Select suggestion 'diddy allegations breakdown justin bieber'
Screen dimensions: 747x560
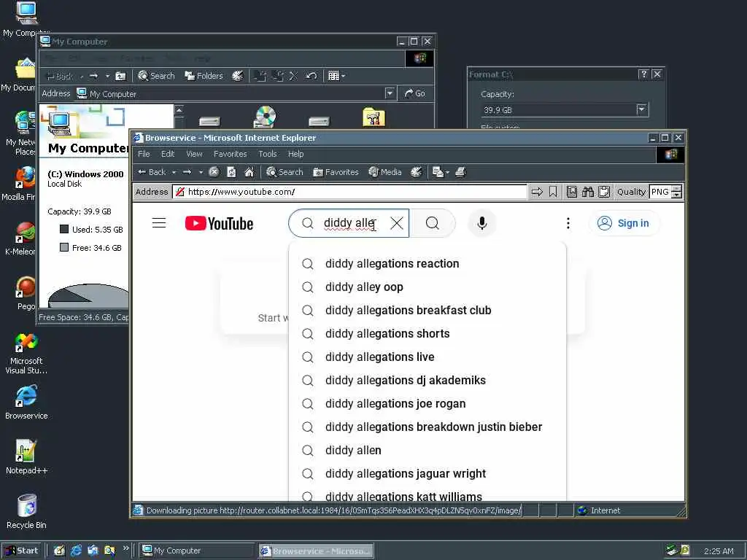[427, 427]
